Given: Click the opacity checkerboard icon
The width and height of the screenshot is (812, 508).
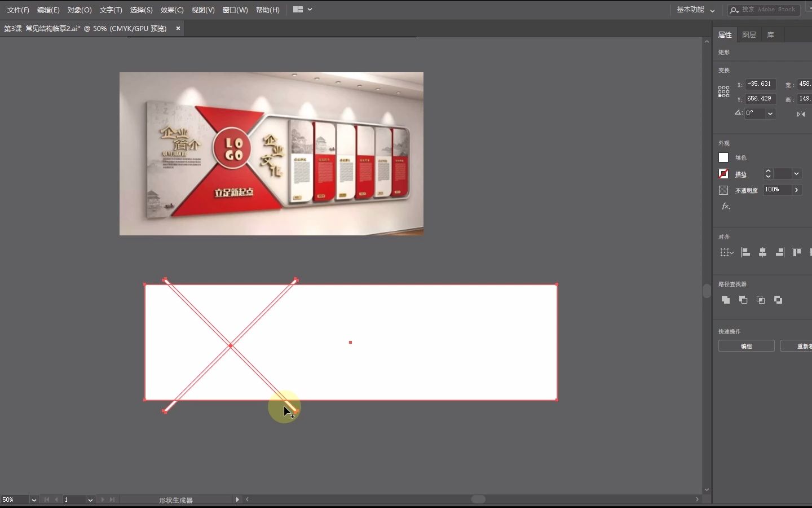Looking at the screenshot, I should pos(723,190).
